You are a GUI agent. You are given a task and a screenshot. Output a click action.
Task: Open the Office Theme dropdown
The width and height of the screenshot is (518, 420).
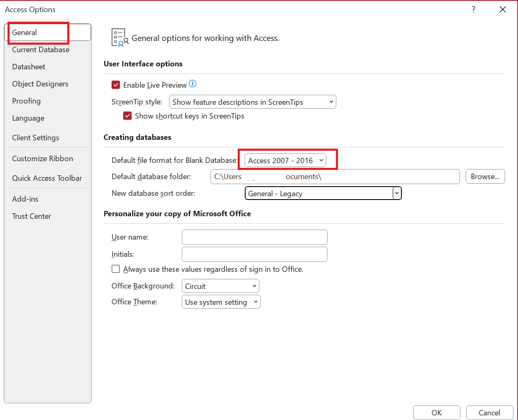221,302
